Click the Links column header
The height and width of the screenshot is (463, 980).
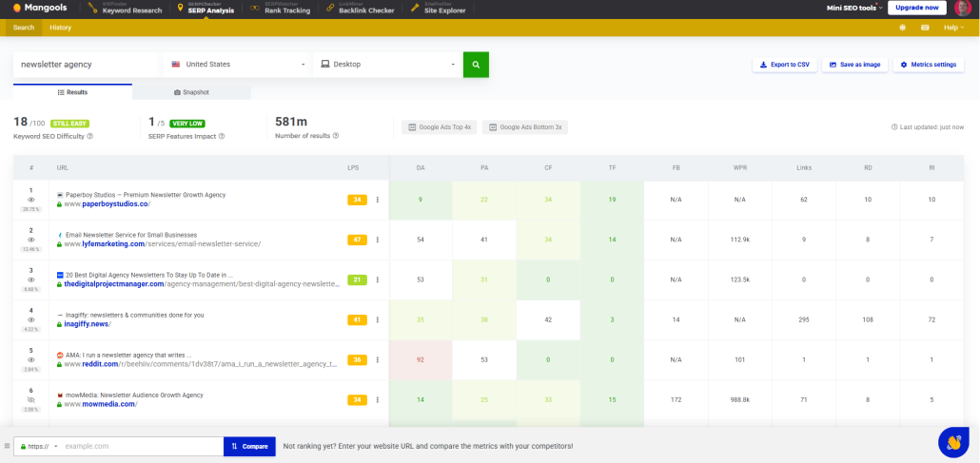tap(804, 167)
